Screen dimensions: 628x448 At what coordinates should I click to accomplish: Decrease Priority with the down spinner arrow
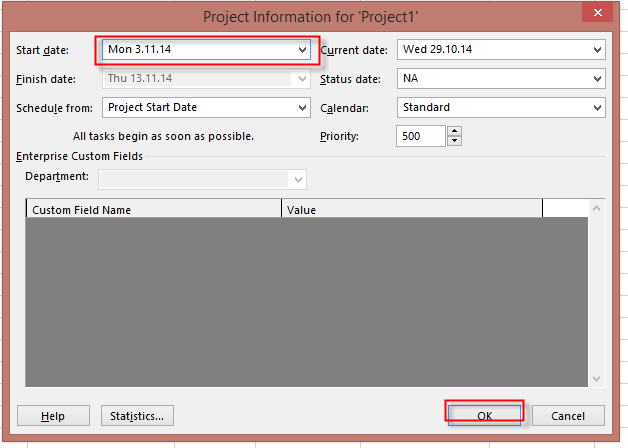tap(454, 141)
